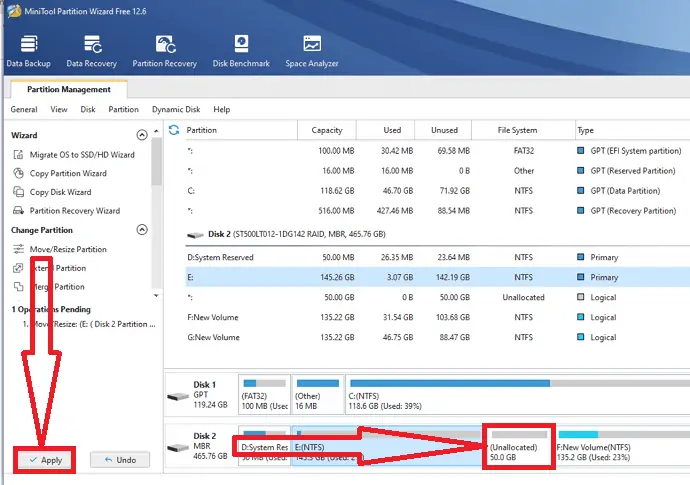
Task: Start the Disk Benchmark tool
Action: (x=241, y=51)
